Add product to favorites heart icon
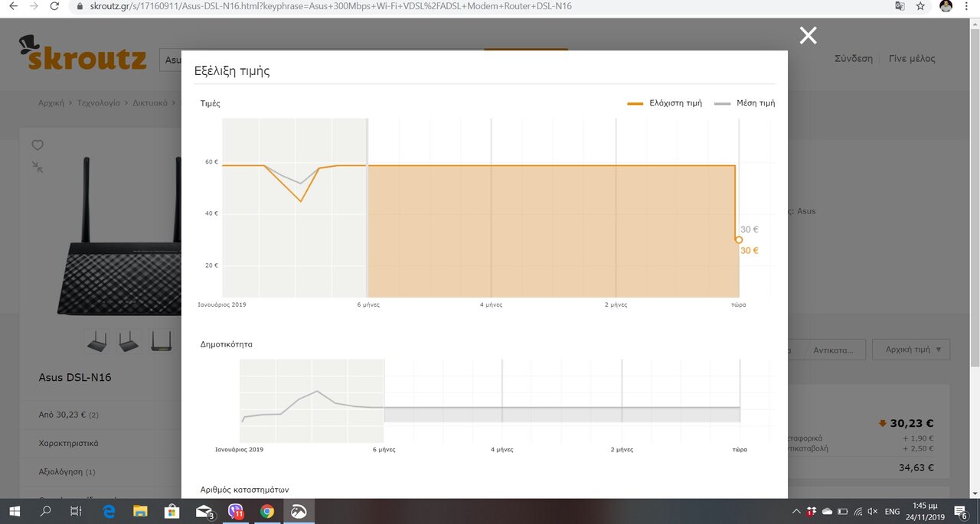The width and height of the screenshot is (980, 524). [x=38, y=145]
